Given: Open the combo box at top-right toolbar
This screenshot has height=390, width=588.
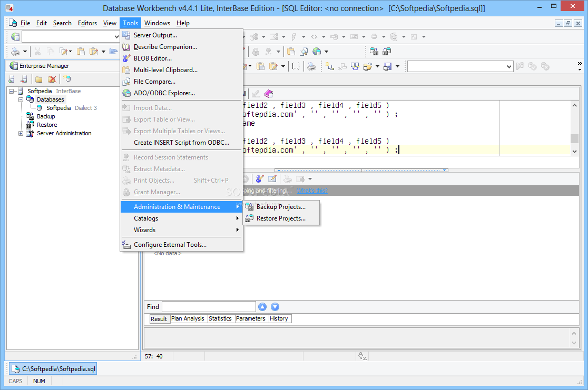Looking at the screenshot, I should click(x=509, y=66).
